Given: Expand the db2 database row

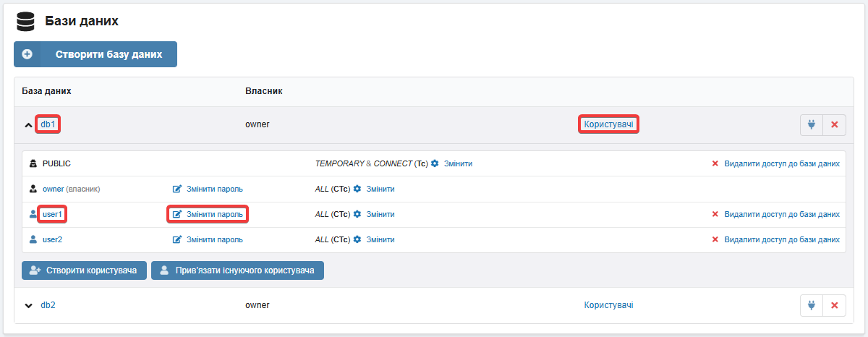Looking at the screenshot, I should (x=28, y=306).
